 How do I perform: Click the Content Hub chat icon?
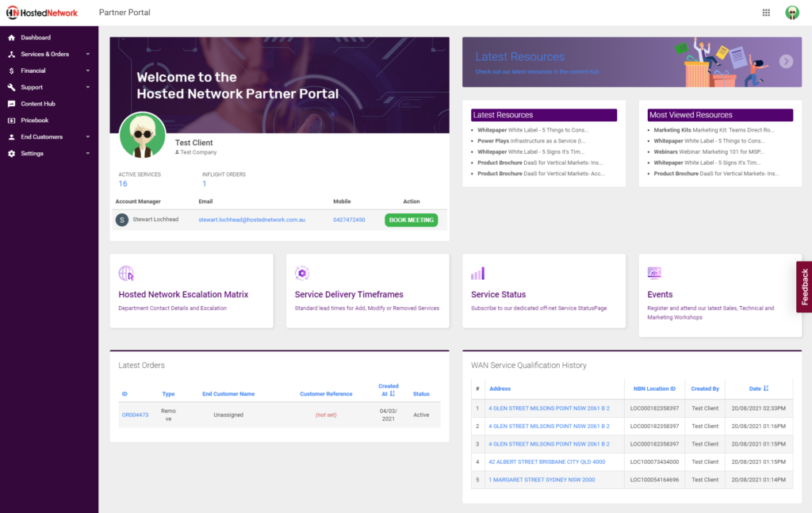click(x=11, y=104)
